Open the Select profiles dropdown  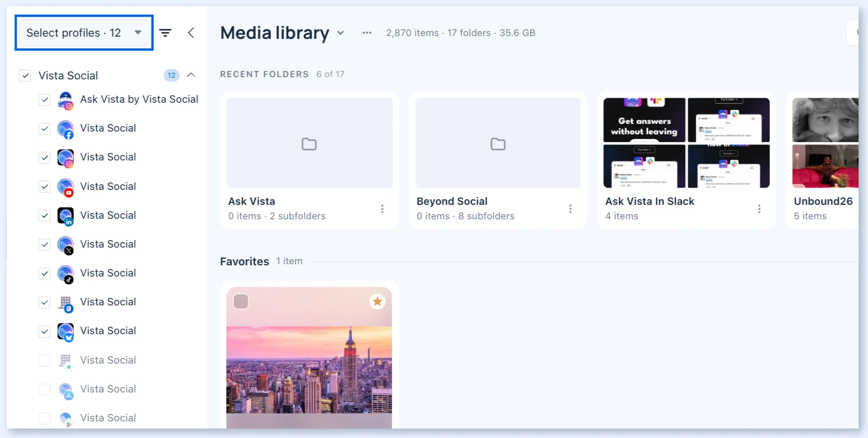point(84,33)
